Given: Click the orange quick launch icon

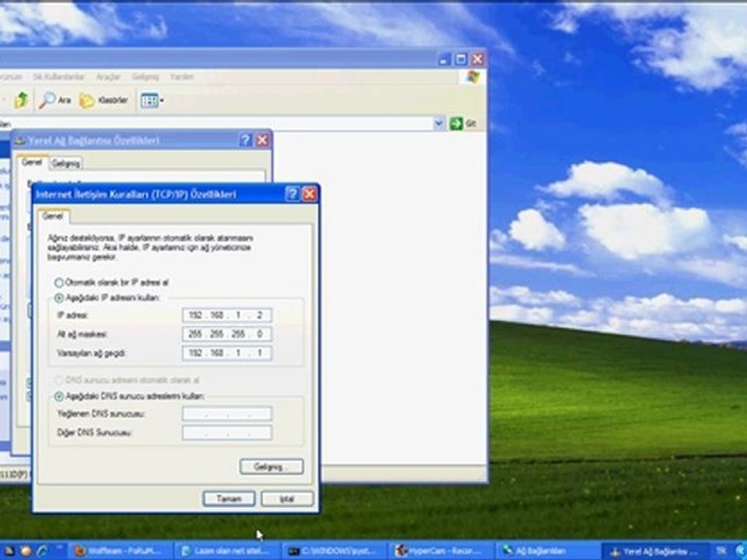Looking at the screenshot, I should point(26,551).
